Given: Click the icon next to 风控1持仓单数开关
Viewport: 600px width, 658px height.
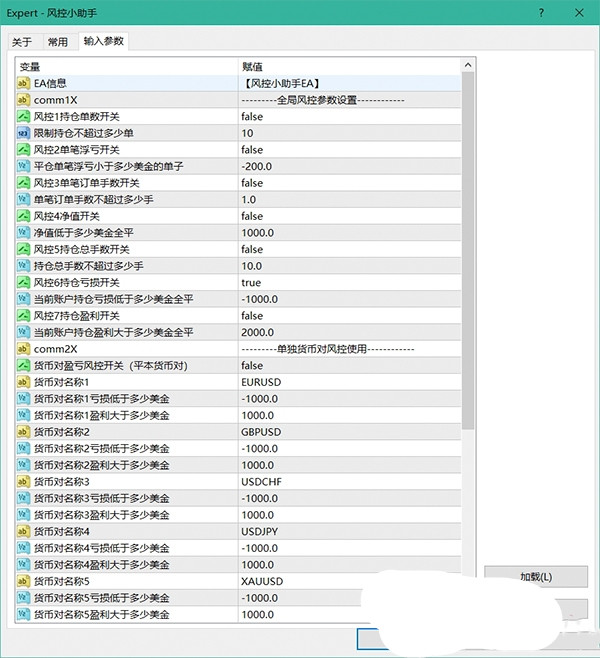Looking at the screenshot, I should (x=24, y=117).
